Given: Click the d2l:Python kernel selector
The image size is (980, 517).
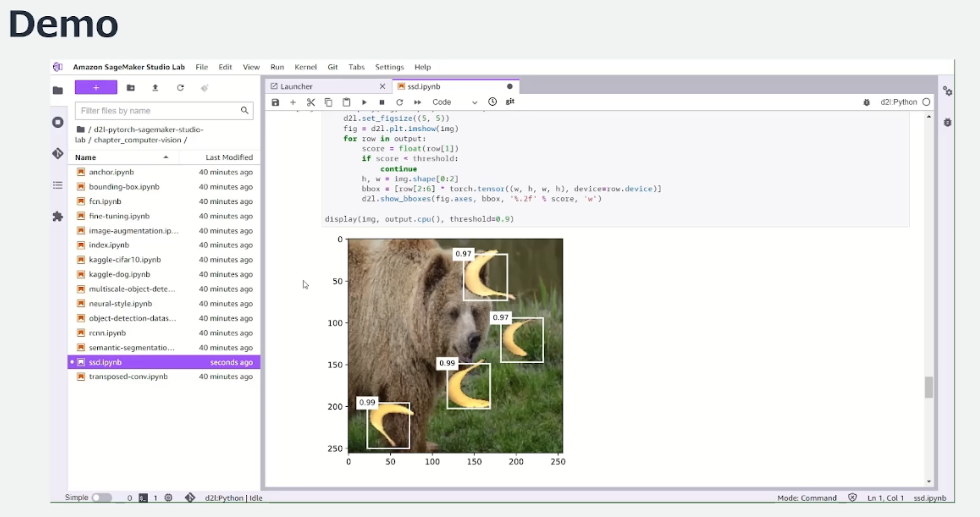Looking at the screenshot, I should (898, 102).
